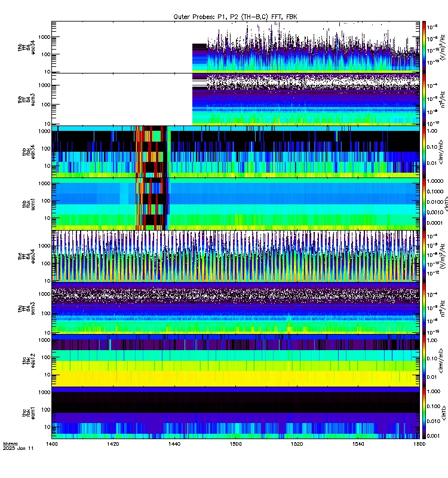The image size is (448, 478).
Task: Click the "0.001" color scale value of thc scm1
Action: 434,436
